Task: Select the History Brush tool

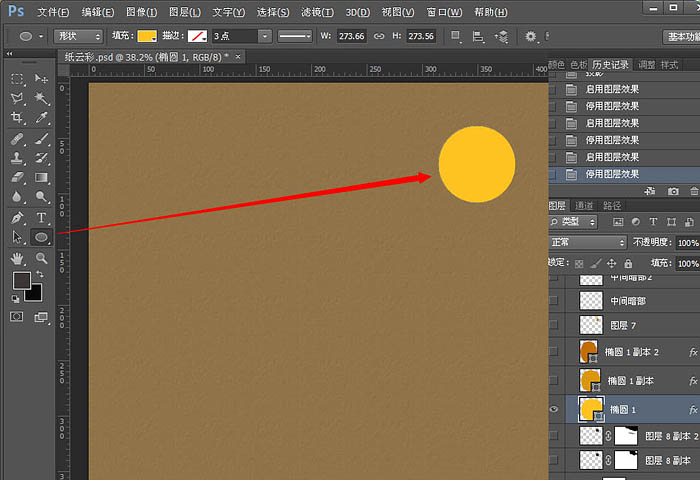Action: pyautogui.click(x=41, y=158)
